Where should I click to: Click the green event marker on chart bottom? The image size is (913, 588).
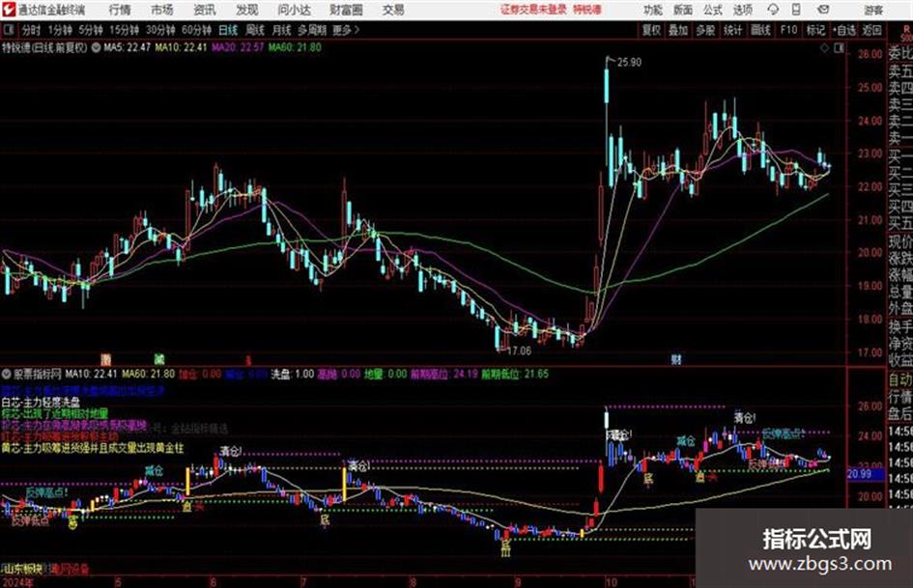159,358
